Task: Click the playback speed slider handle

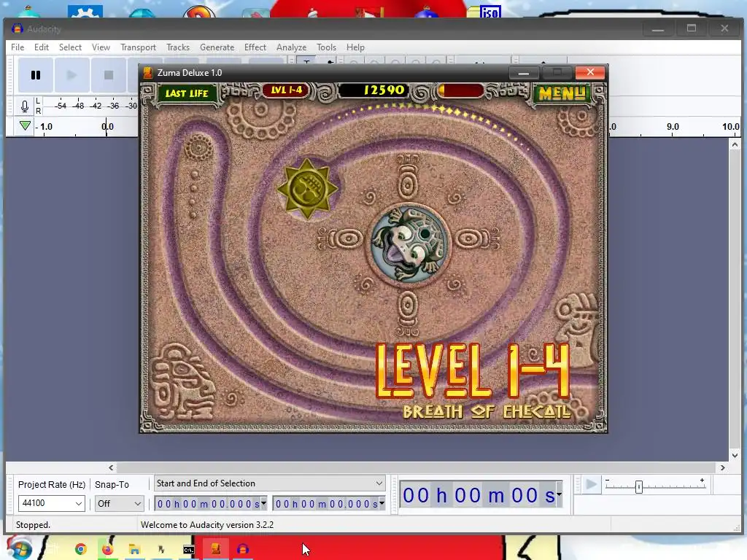Action: tap(639, 486)
